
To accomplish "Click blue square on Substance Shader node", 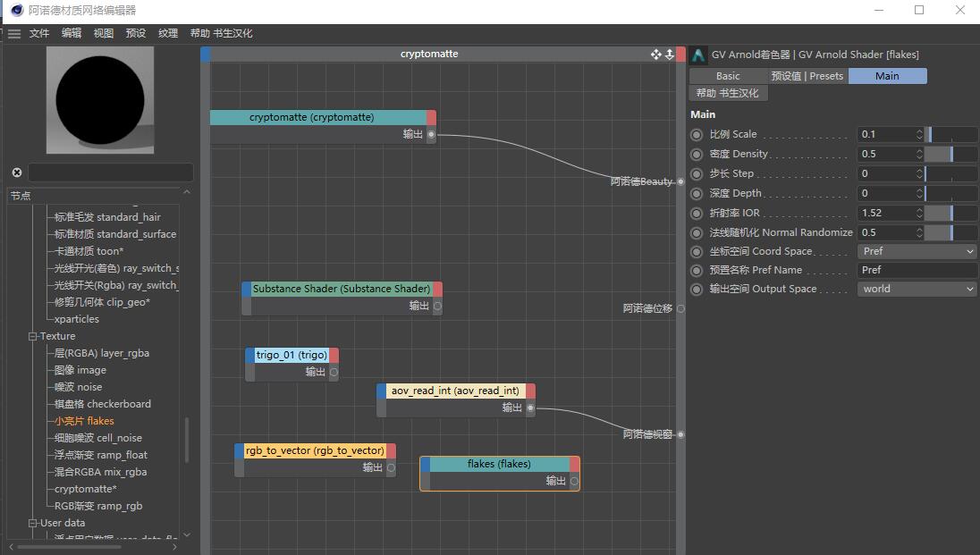I will pos(246,289).
